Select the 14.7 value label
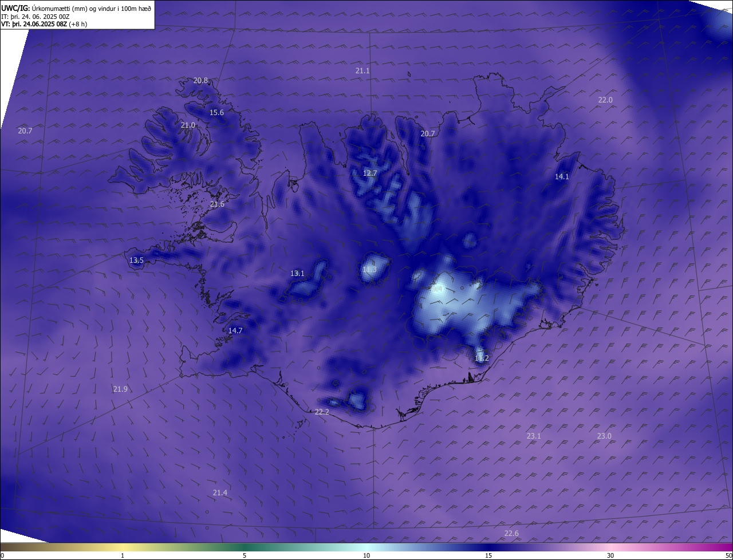733x560 pixels. click(235, 331)
